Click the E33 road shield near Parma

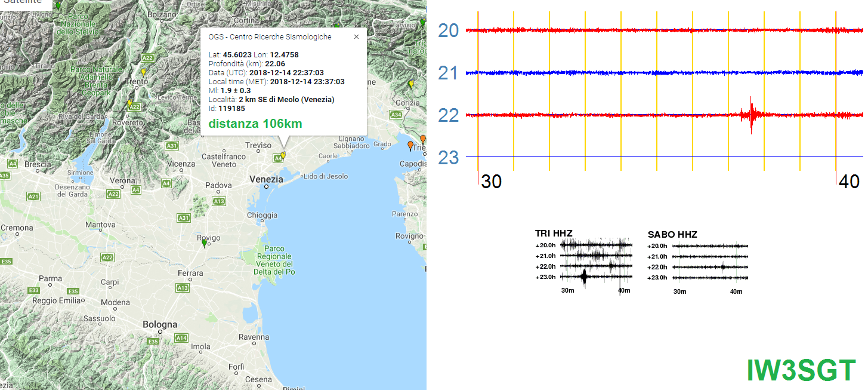[x=33, y=290]
